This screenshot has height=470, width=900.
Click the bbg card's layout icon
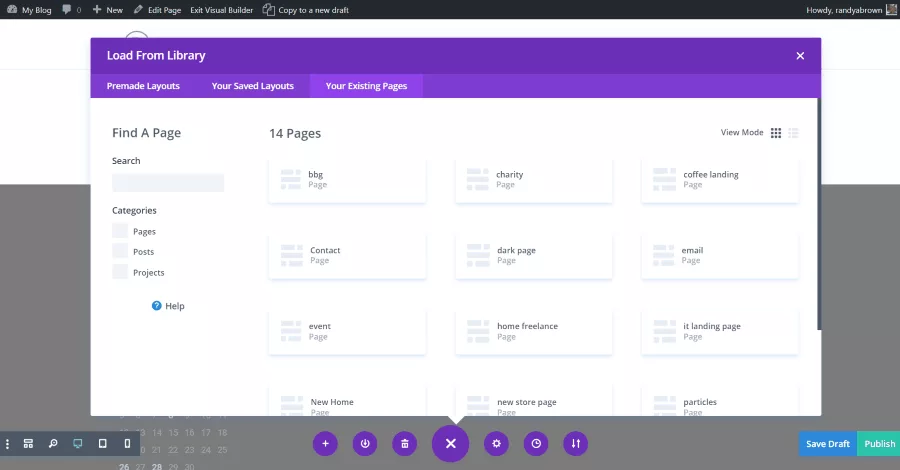click(x=291, y=179)
